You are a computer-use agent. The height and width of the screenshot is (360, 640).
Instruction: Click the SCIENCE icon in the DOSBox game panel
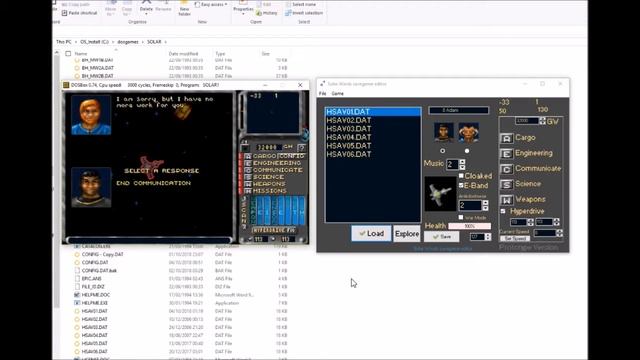247,177
